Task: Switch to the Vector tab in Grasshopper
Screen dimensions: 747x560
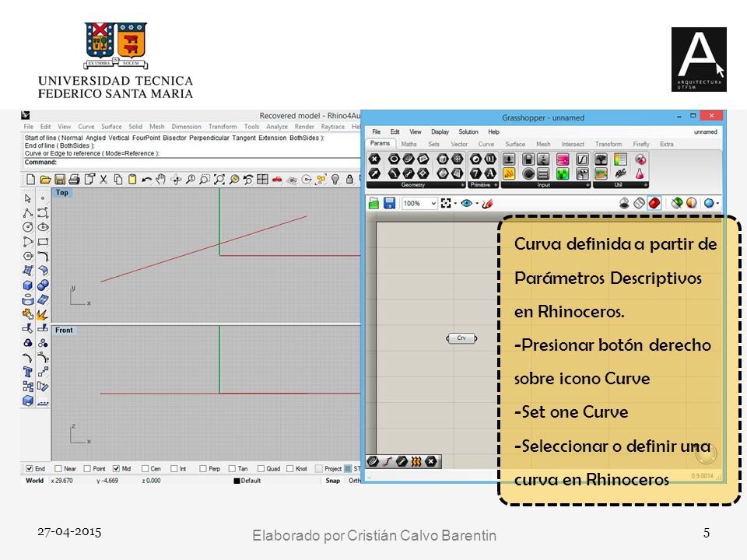Action: (459, 144)
